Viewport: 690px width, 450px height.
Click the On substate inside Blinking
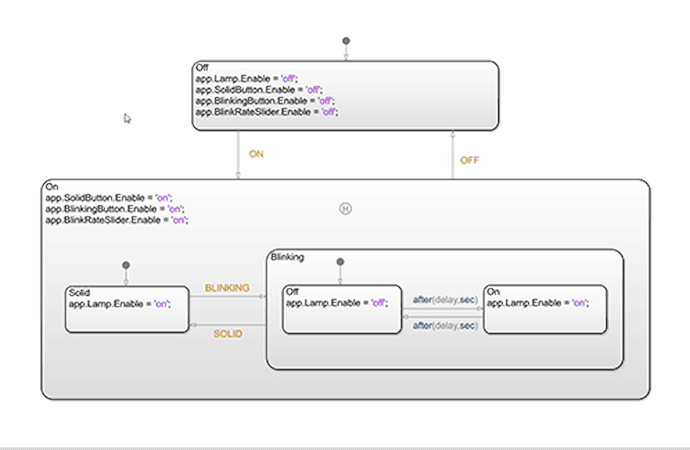click(545, 318)
